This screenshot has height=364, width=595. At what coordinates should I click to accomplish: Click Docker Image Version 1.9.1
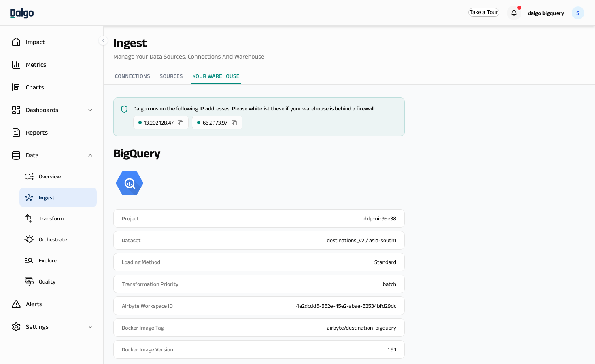click(392, 350)
